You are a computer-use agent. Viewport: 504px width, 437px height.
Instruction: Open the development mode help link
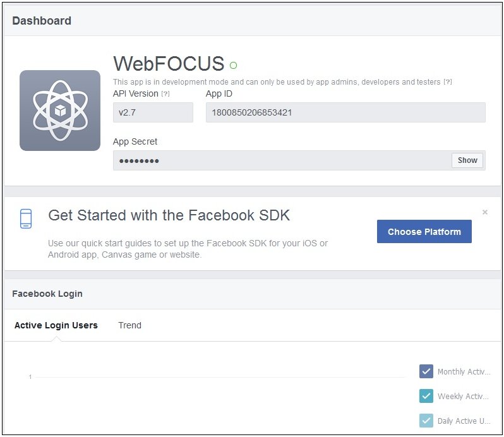pyautogui.click(x=447, y=82)
